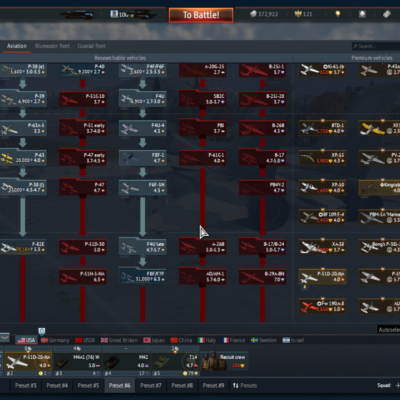The height and width of the screenshot is (400, 400).
Task: Select the F6F-5N aircraft card
Action: pyautogui.click(x=143, y=187)
